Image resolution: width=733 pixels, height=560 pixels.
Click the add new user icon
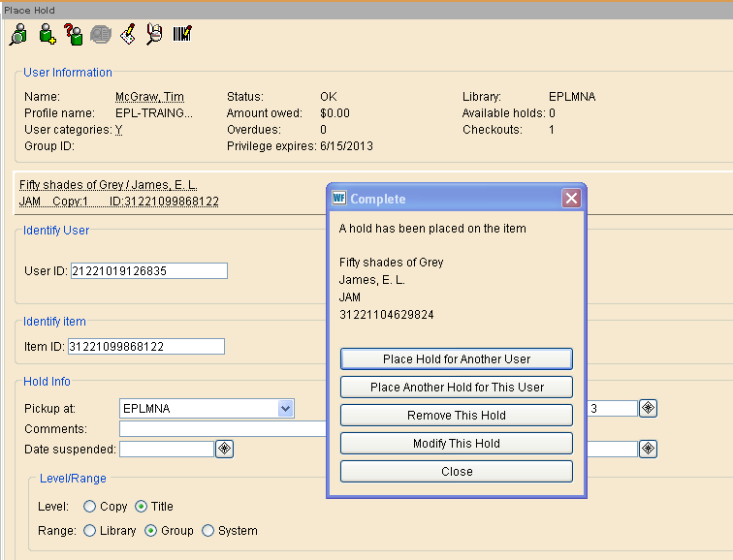pyautogui.click(x=47, y=35)
